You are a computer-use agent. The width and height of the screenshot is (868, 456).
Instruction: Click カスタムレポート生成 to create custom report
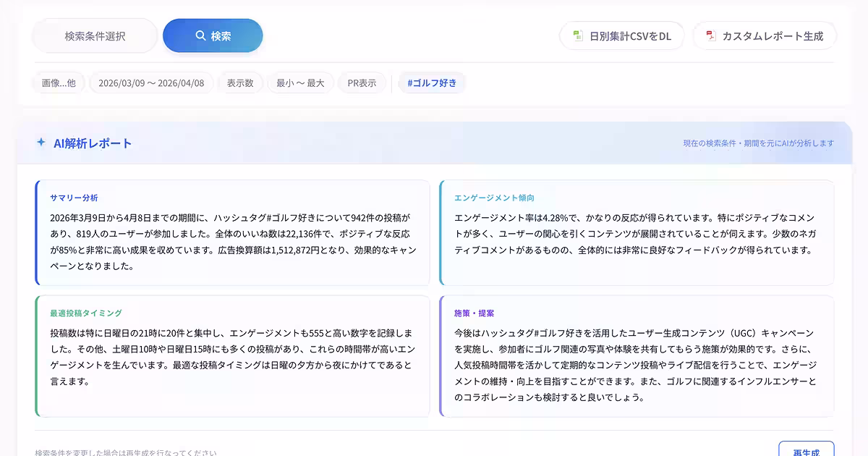[765, 35]
